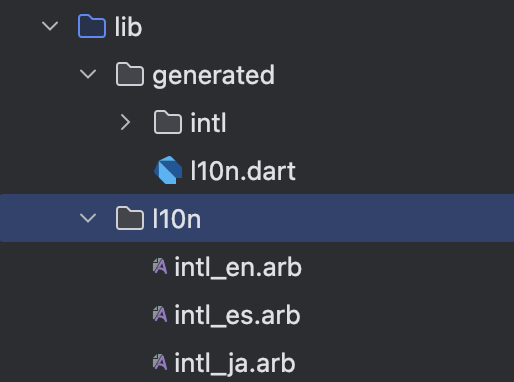Select the l10n.dart file
The height and width of the screenshot is (382, 514).
pos(243,171)
